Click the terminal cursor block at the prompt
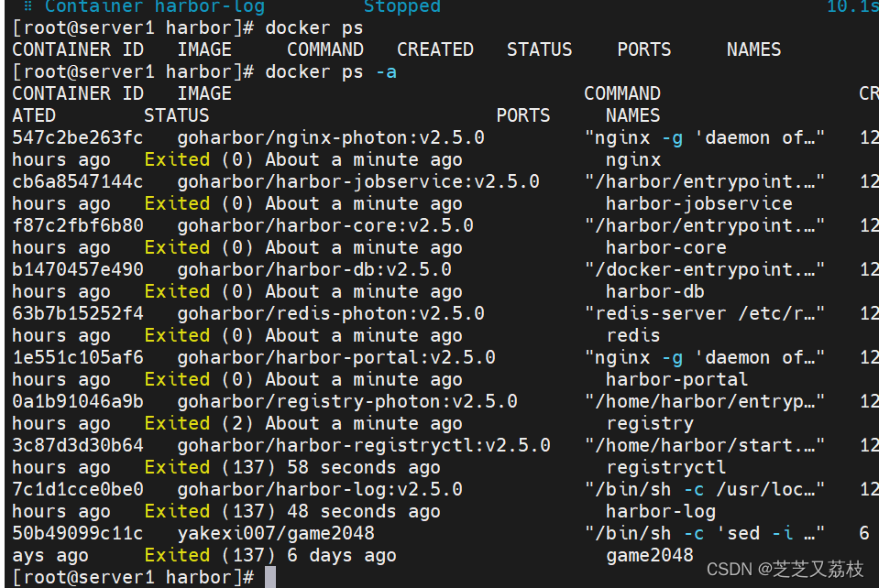This screenshot has height=588, width=879. point(270,577)
